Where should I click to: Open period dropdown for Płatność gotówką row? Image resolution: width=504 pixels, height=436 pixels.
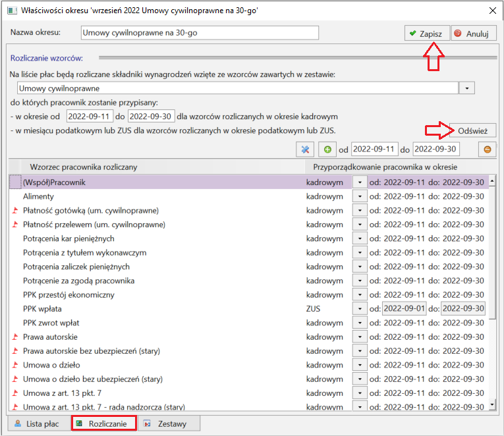pyautogui.click(x=360, y=211)
